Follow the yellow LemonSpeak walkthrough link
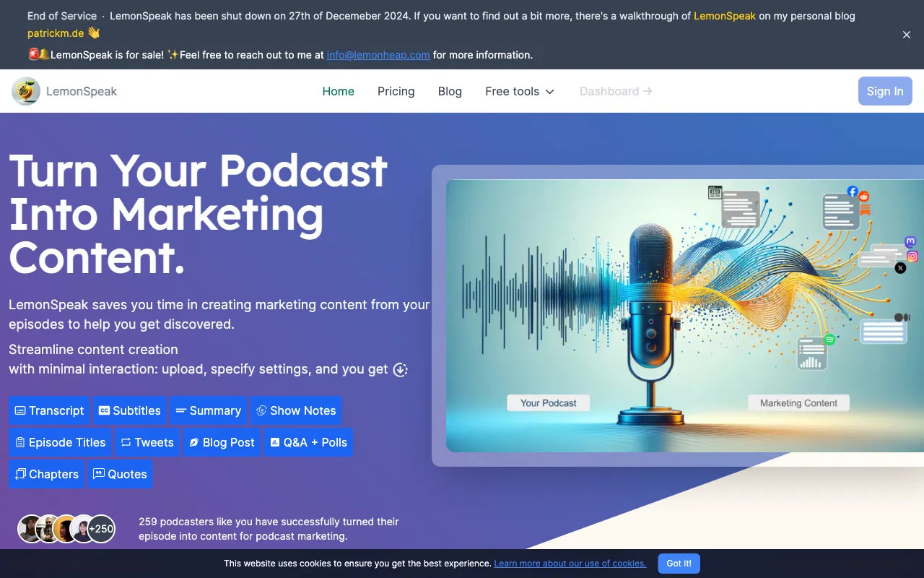 coord(725,16)
